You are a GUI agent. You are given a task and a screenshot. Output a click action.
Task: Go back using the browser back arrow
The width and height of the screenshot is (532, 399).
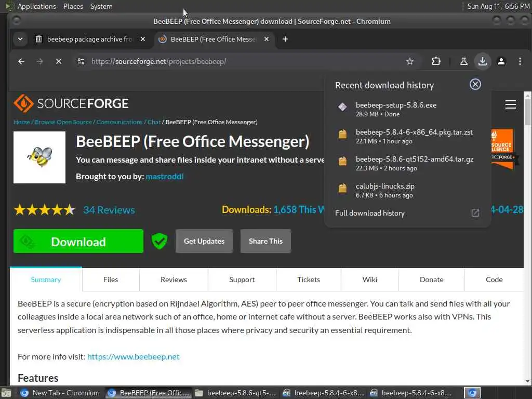pyautogui.click(x=21, y=61)
